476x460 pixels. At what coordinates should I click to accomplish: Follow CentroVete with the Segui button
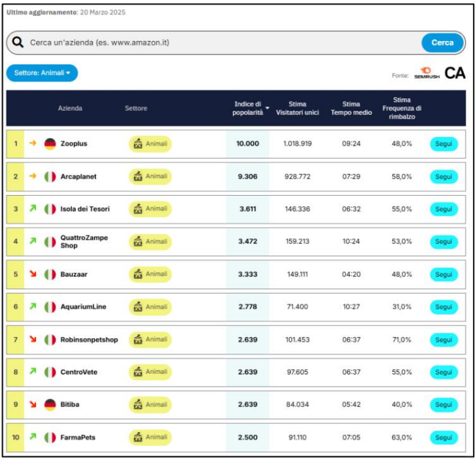(x=444, y=372)
